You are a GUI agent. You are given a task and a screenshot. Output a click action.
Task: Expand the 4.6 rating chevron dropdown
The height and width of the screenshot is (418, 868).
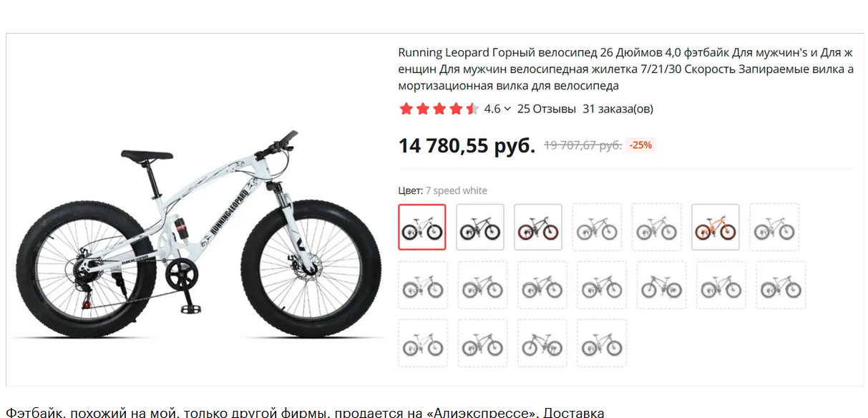tap(507, 109)
